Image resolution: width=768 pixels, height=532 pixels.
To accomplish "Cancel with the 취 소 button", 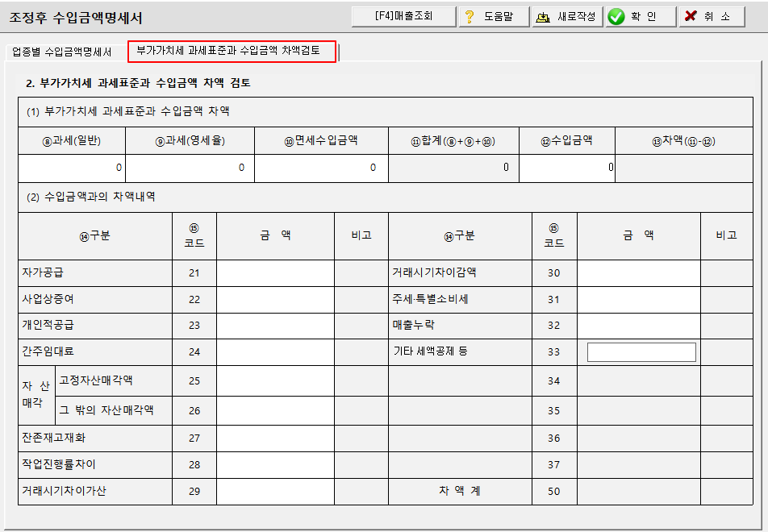I will click(712, 16).
